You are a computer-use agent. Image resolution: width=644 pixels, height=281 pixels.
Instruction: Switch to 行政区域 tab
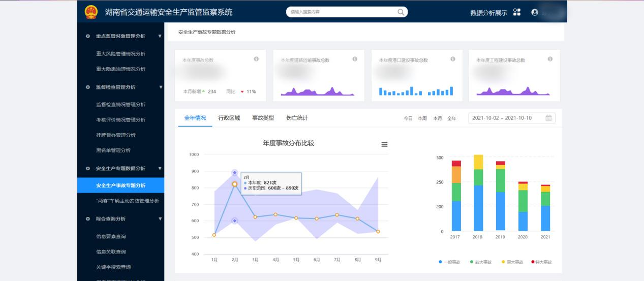[229, 118]
